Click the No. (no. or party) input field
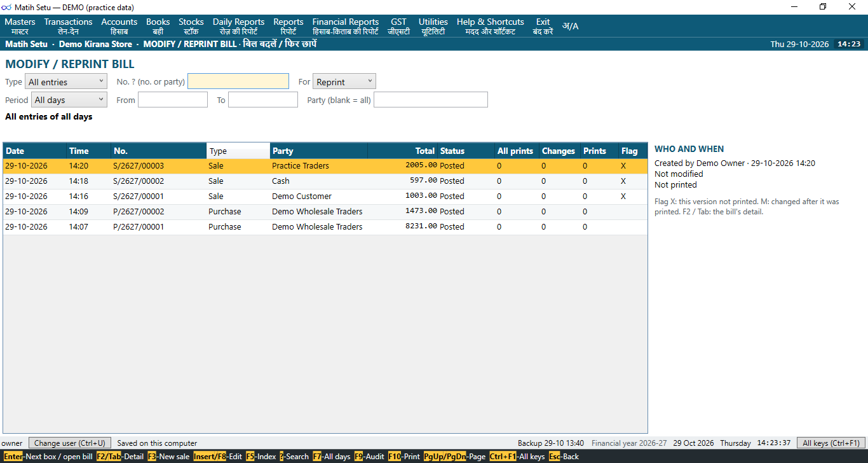Image resolution: width=868 pixels, height=463 pixels. (x=238, y=81)
